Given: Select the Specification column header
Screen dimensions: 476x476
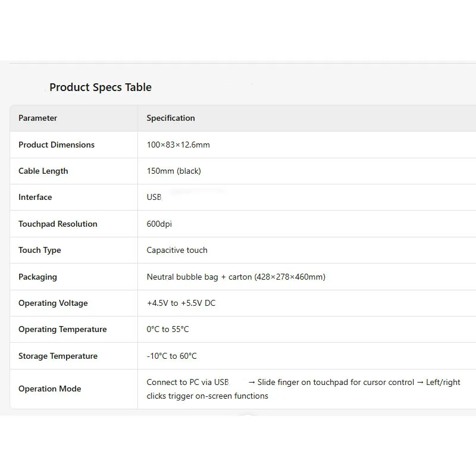Looking at the screenshot, I should pyautogui.click(x=171, y=118).
